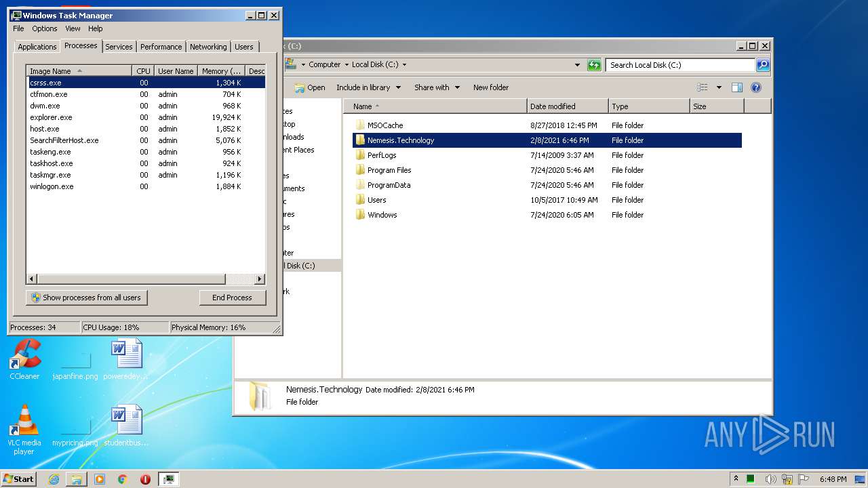868x488 pixels.
Task: Select the Windows folder icon
Action: pyautogui.click(x=360, y=215)
